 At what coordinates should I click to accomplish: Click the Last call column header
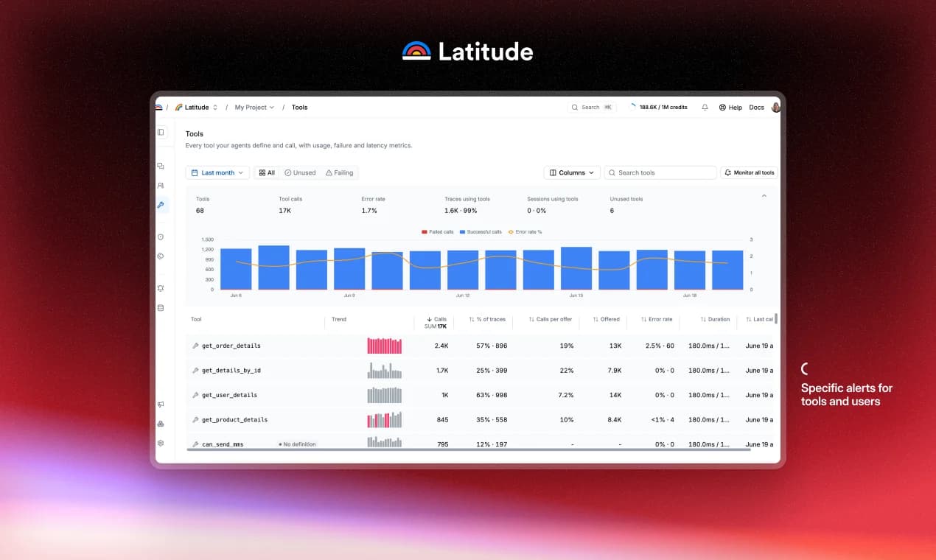coord(759,319)
